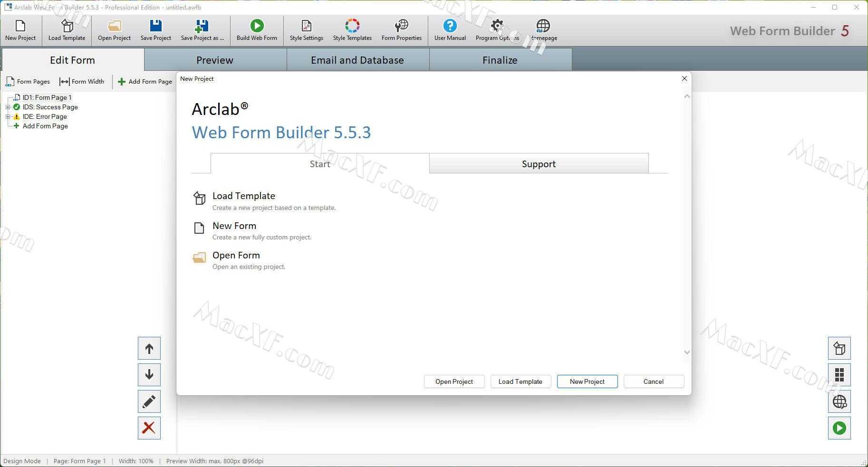Viewport: 868px width, 467px height.
Task: Switch to the Finalize tab
Action: [x=500, y=60]
